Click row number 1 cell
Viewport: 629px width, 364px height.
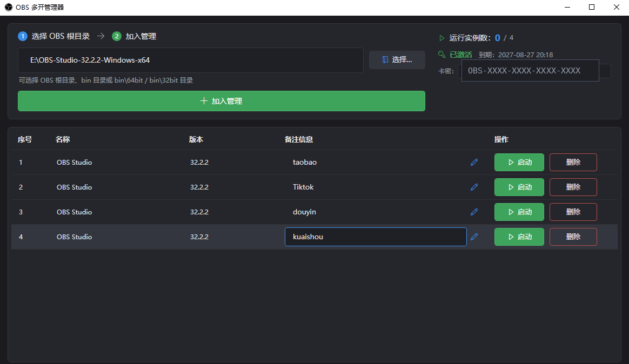click(21, 163)
